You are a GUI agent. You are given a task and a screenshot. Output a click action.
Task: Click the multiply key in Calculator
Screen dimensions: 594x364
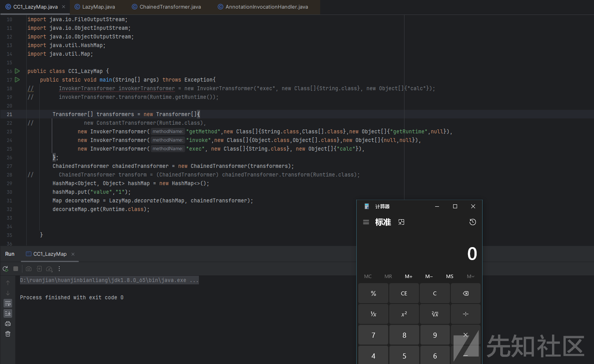click(x=466, y=335)
